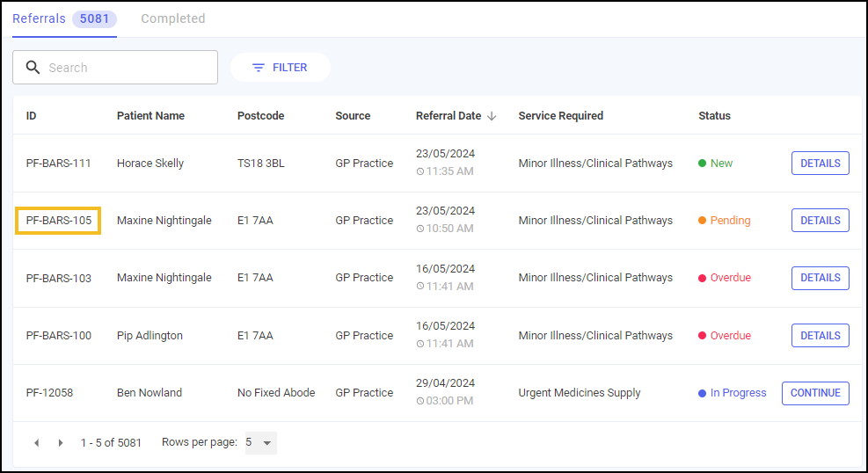The height and width of the screenshot is (473, 868).
Task: Click the Referral Date sort arrow
Action: [492, 116]
